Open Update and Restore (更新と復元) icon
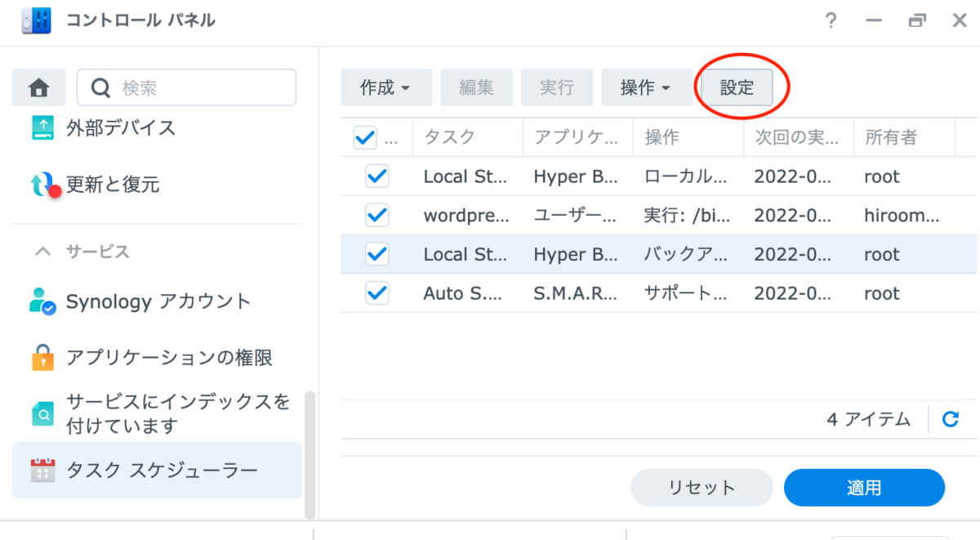The image size is (980, 540). tap(44, 185)
